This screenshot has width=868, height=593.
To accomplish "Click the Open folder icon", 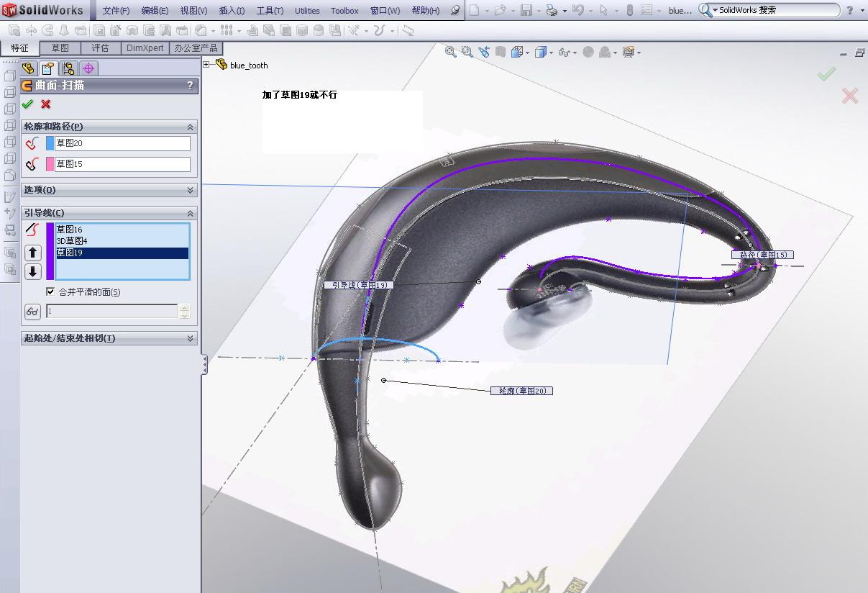I will coord(500,11).
